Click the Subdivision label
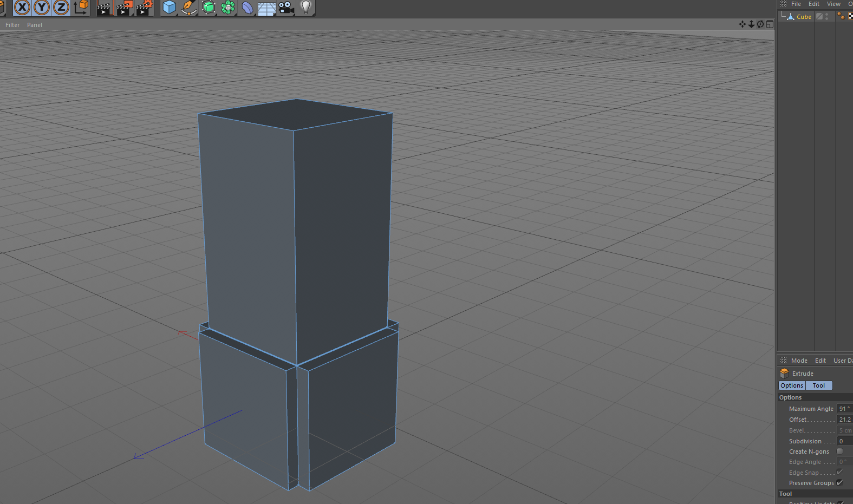The height and width of the screenshot is (504, 853). point(805,441)
